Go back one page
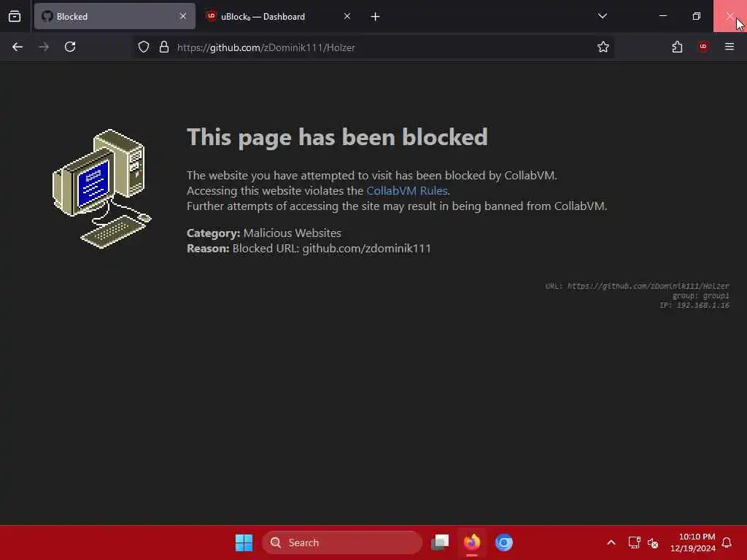Viewport: 747px width, 560px height. 18,47
